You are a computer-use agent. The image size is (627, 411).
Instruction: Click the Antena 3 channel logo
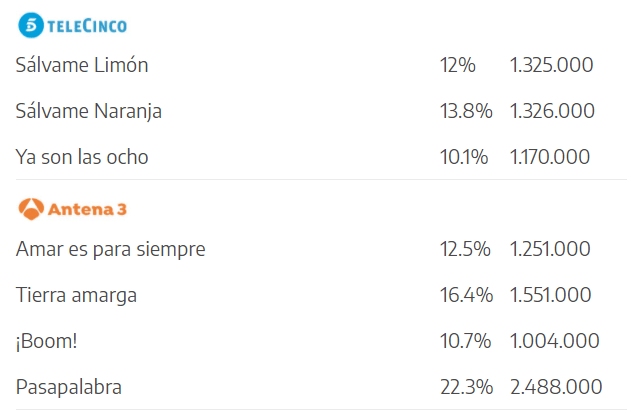pyautogui.click(x=72, y=209)
